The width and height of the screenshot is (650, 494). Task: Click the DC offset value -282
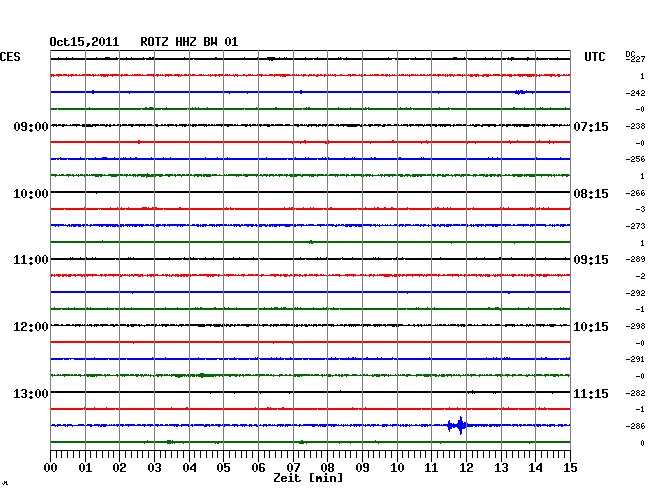pyautogui.click(x=635, y=393)
